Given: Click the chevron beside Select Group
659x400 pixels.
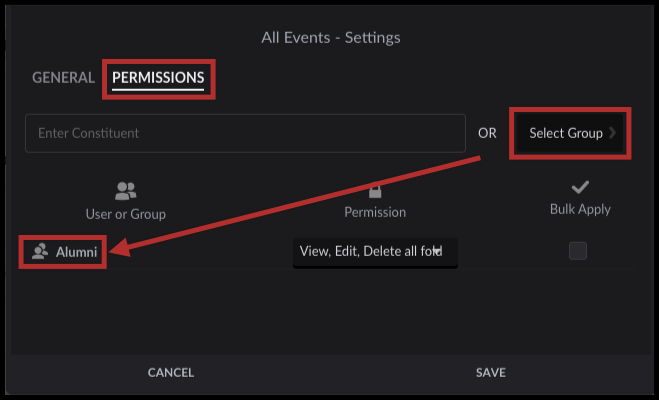Looking at the screenshot, I should (613, 133).
